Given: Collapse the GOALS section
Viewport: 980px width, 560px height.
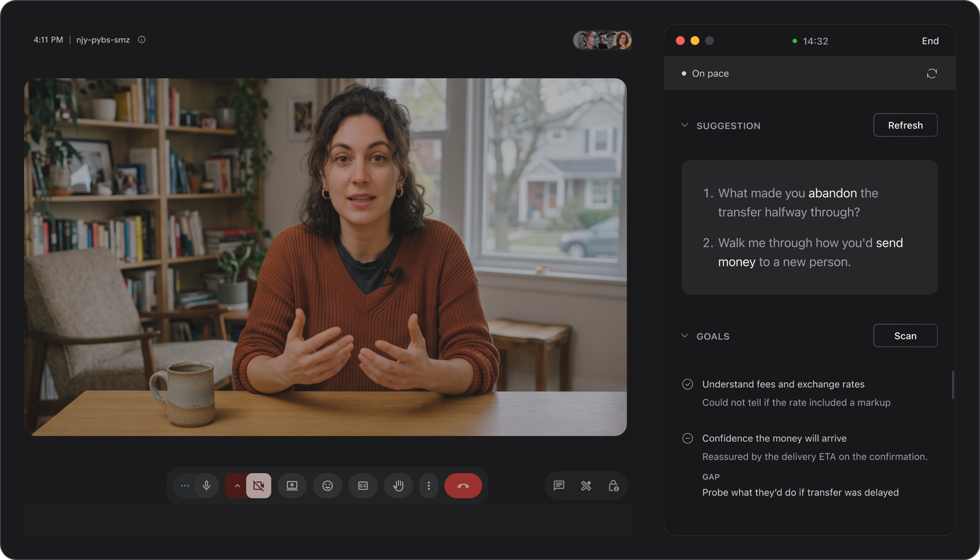Looking at the screenshot, I should click(x=684, y=336).
